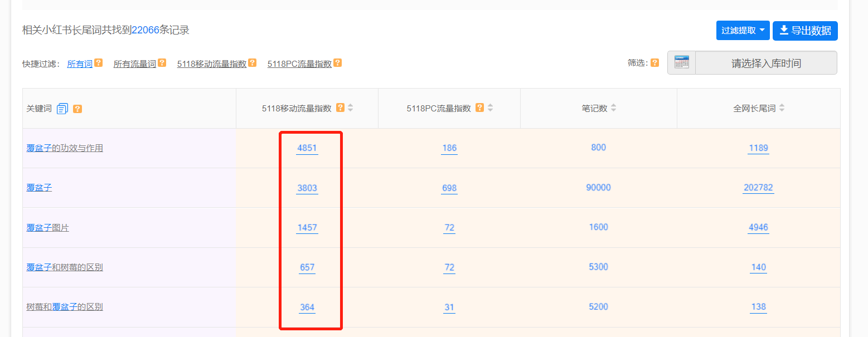The image size is (868, 337).
Task: Click help icon beside 所有词 filter
Action: coord(99,63)
